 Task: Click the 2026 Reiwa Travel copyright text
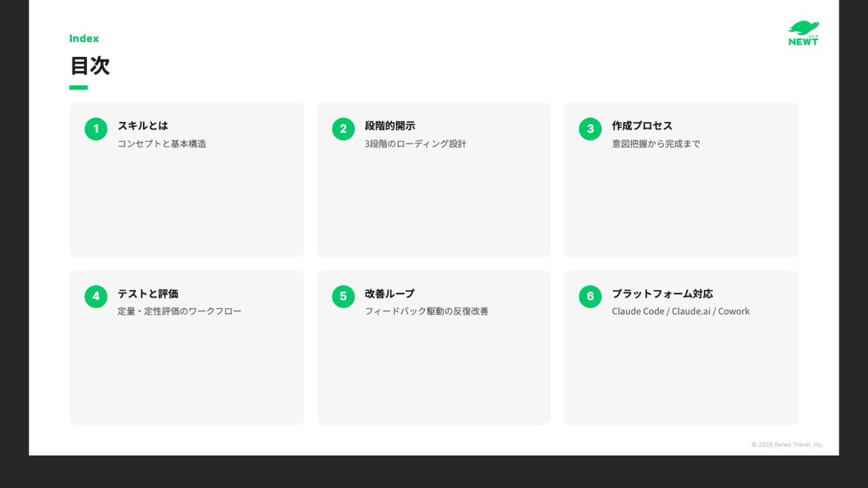pyautogui.click(x=787, y=445)
